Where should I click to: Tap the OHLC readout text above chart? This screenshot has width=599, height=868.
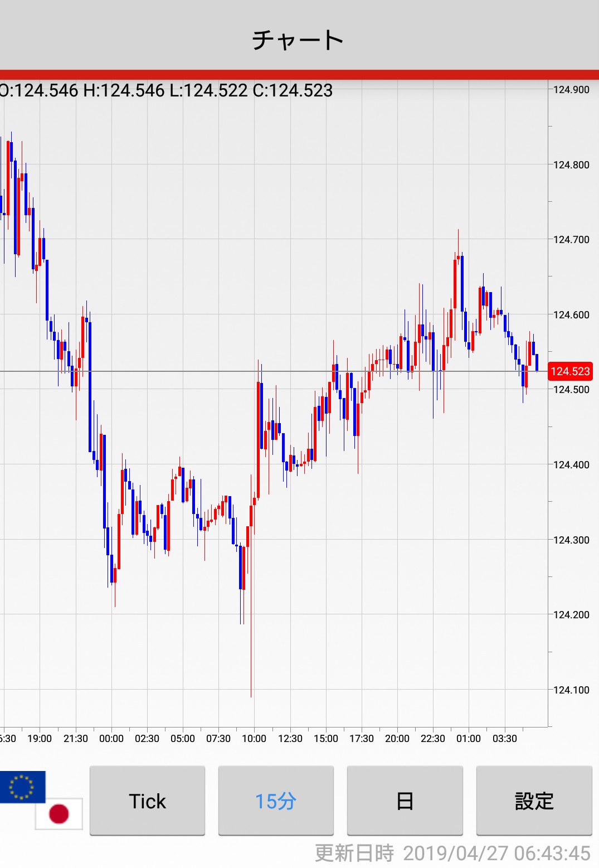[166, 90]
